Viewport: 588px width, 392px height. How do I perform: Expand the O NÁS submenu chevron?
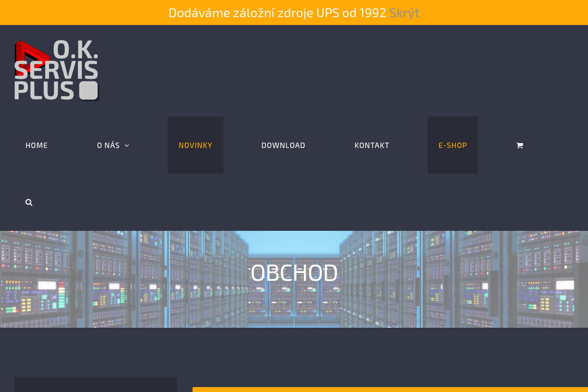(x=127, y=146)
